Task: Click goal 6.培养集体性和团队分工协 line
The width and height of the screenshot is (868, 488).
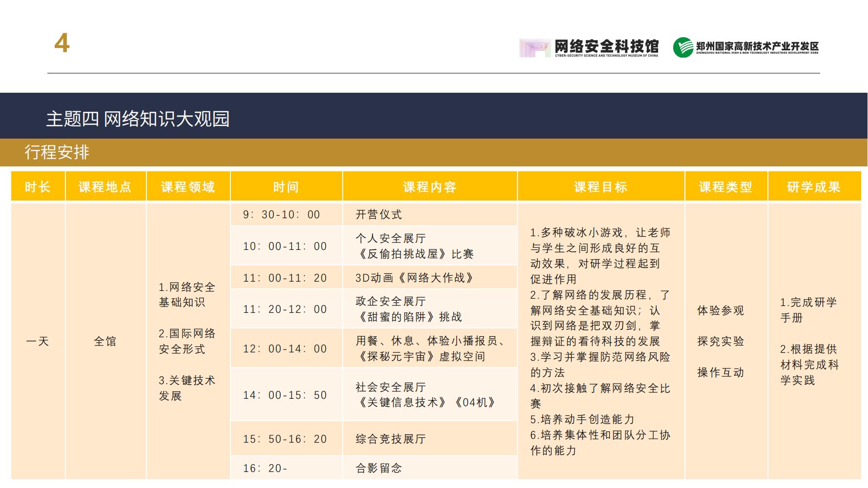Action: pyautogui.click(x=600, y=435)
